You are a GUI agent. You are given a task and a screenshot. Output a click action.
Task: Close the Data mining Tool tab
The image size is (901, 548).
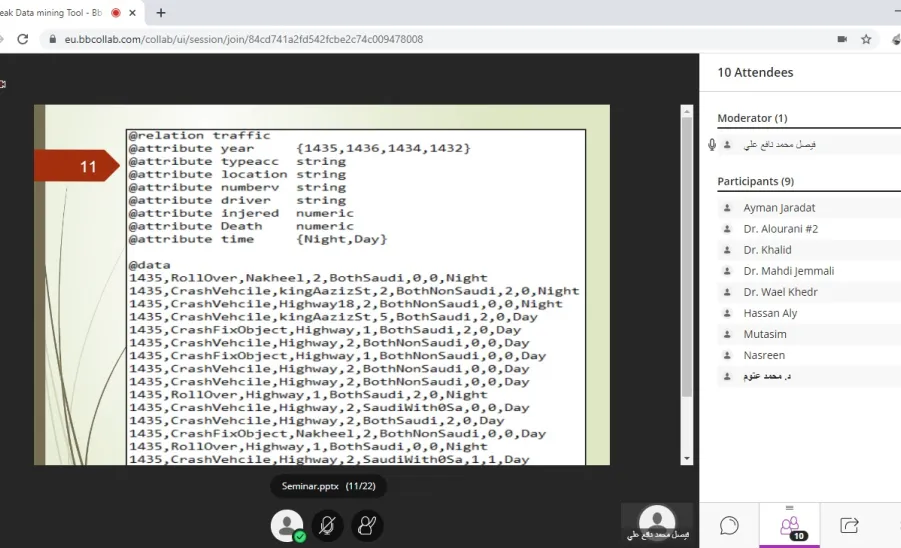click(x=132, y=13)
